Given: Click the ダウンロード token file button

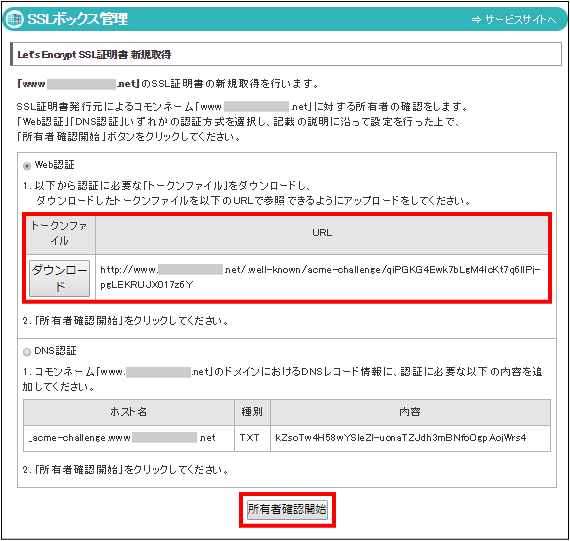Looking at the screenshot, I should [59, 278].
